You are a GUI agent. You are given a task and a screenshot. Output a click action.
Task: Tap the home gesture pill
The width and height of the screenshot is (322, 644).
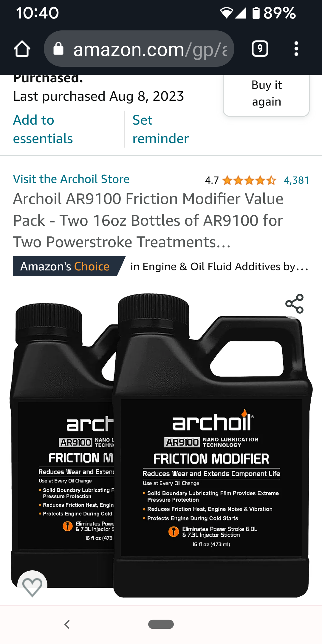[x=161, y=624]
